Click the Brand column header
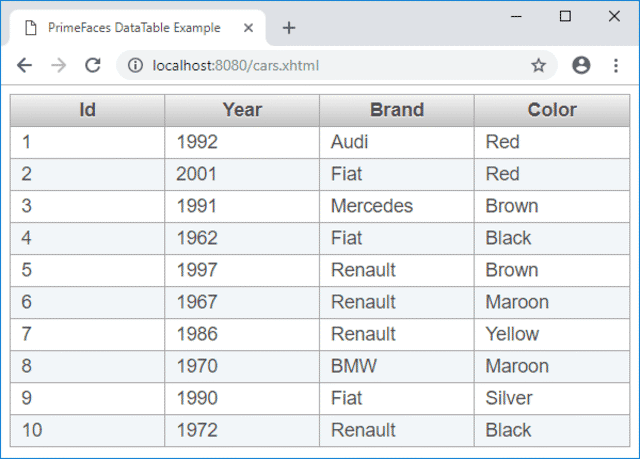The image size is (640, 459). (x=397, y=110)
